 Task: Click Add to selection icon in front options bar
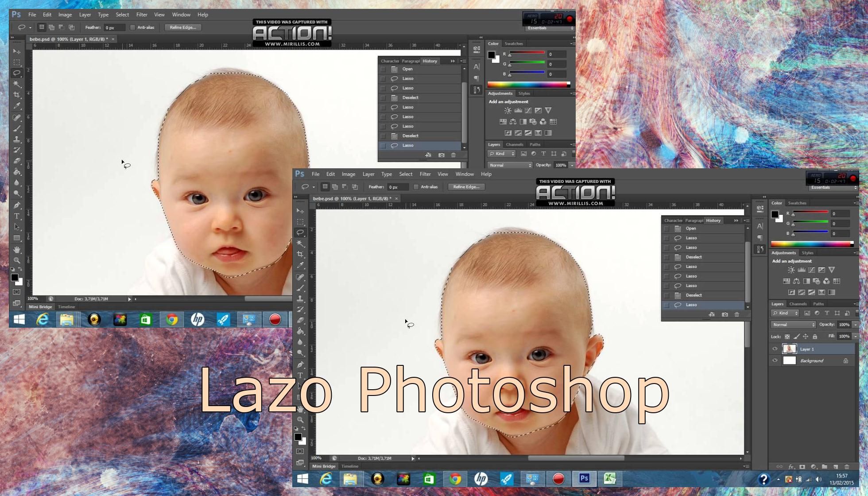[335, 187]
